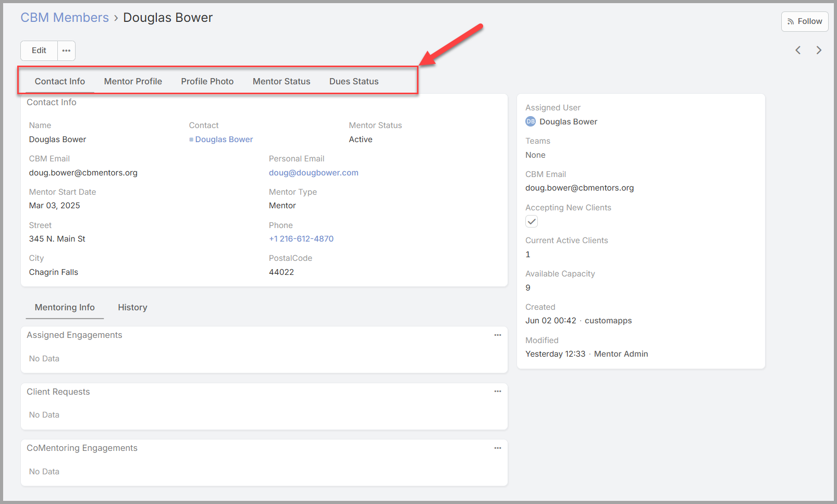Select the Created time Jun 02 00:42
This screenshot has width=837, height=504.
click(x=551, y=320)
